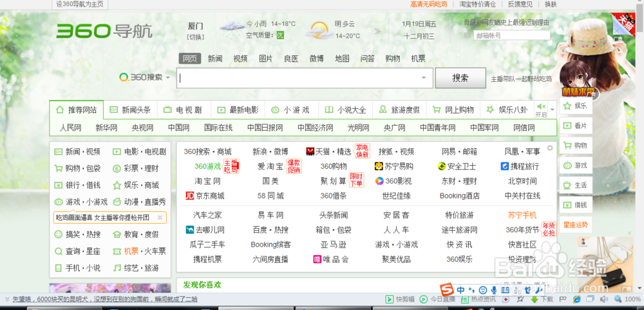Screen dimensions: 644x310
Task: Switch to the 网上购物 navigation tab
Action: (x=453, y=110)
